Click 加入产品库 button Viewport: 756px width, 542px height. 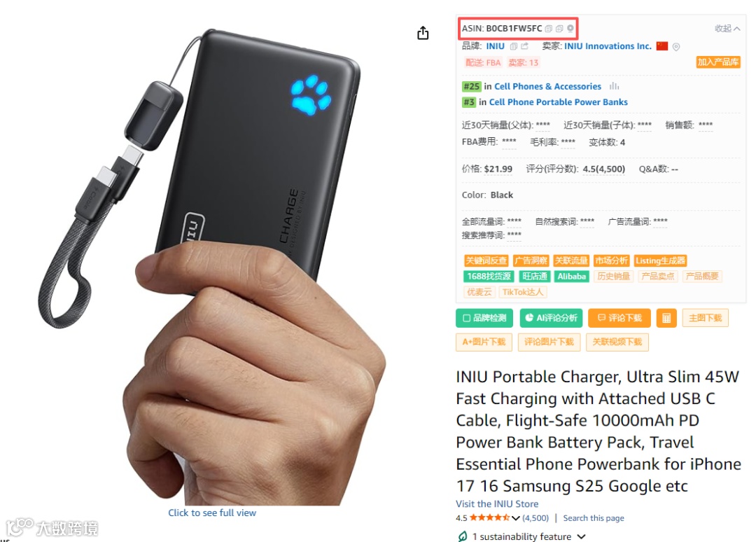[x=718, y=62]
